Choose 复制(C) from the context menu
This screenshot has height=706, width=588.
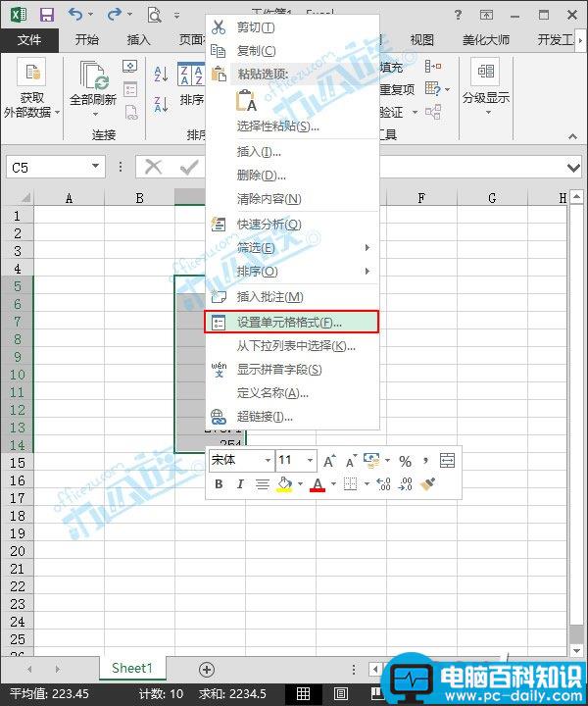pyautogui.click(x=291, y=50)
